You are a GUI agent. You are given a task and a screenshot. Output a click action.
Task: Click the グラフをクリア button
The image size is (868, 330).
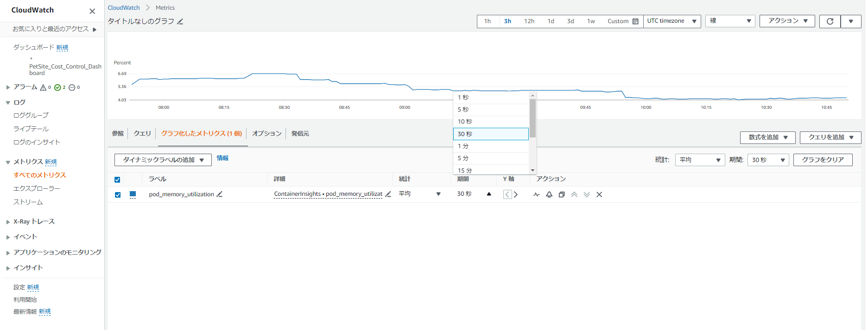point(823,160)
